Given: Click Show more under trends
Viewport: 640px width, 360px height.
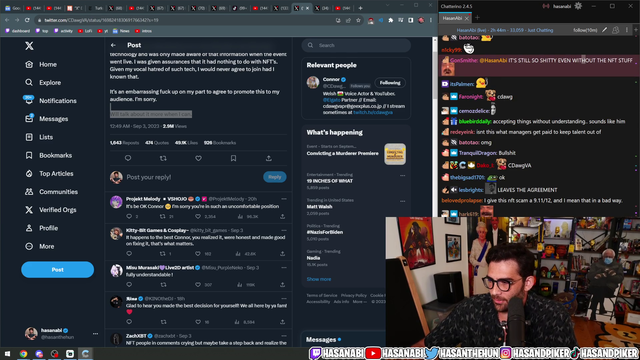Looking at the screenshot, I should tap(319, 279).
